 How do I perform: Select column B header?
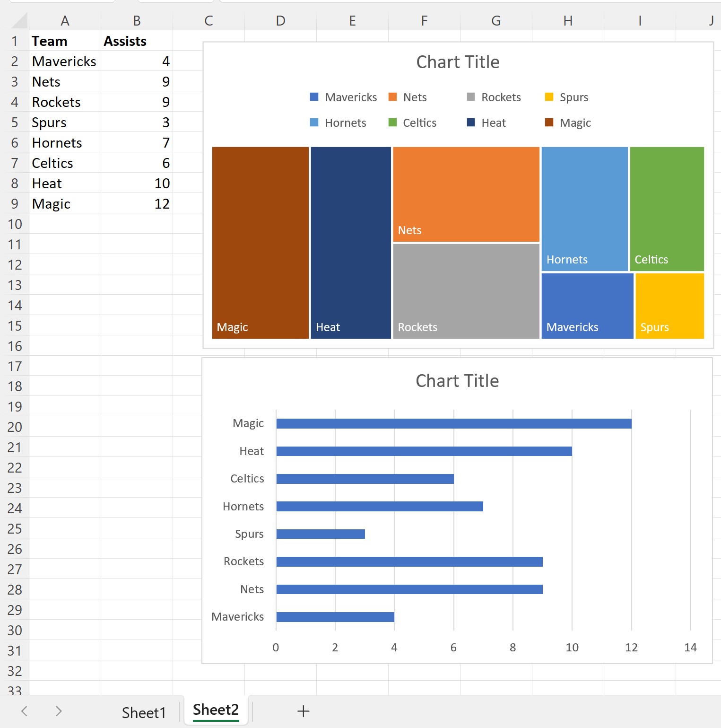[137, 21]
